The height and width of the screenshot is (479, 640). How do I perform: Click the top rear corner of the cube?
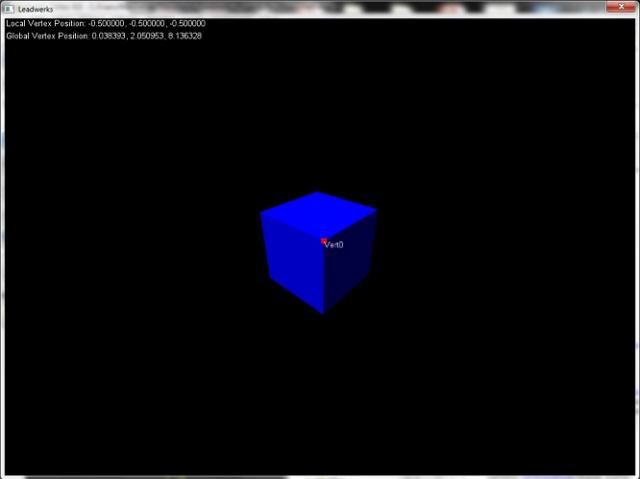(318, 192)
